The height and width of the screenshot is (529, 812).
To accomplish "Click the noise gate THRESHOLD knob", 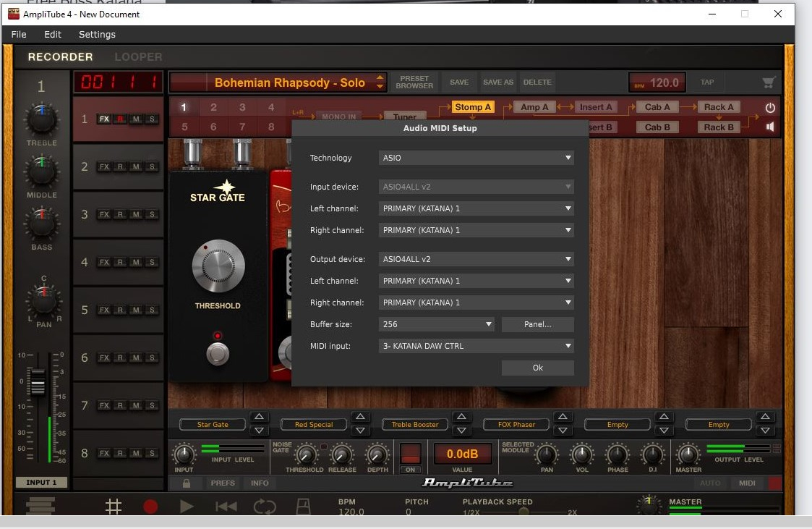I will point(306,454).
